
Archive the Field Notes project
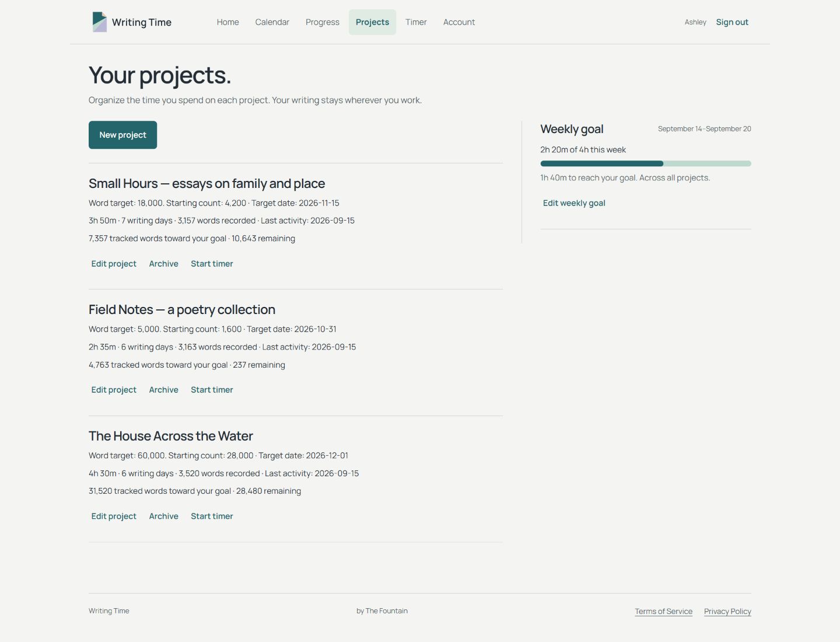pos(164,390)
